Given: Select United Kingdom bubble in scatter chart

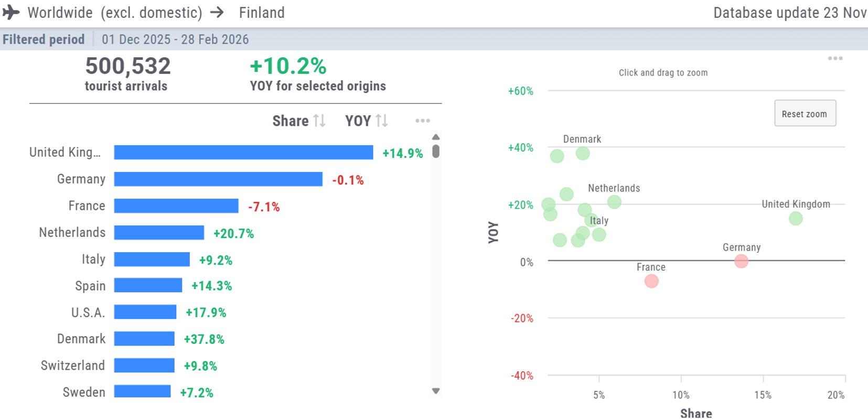Looking at the screenshot, I should [796, 218].
